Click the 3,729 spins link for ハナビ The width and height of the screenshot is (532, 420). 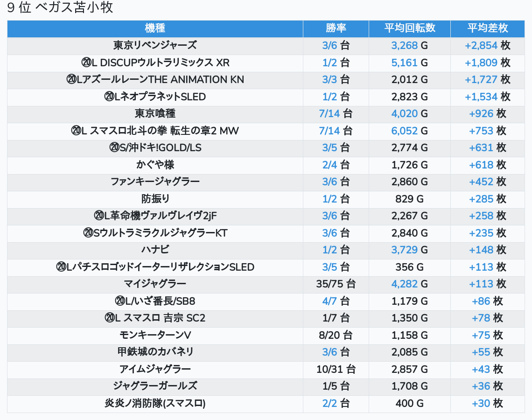[x=404, y=250]
